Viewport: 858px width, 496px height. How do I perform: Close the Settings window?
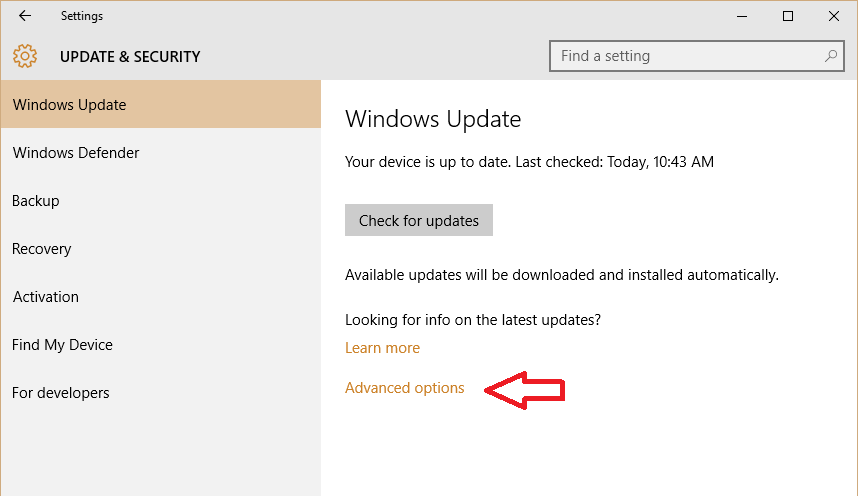833,16
